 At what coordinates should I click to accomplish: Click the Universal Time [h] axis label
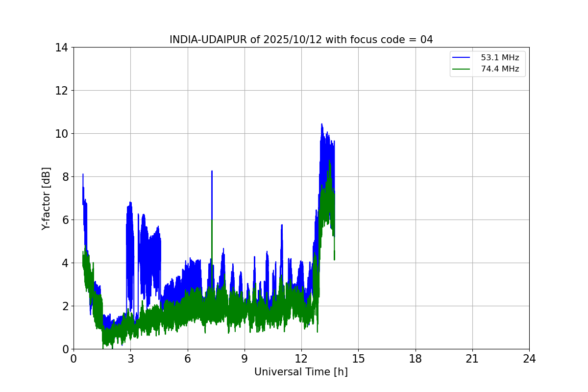301,372
